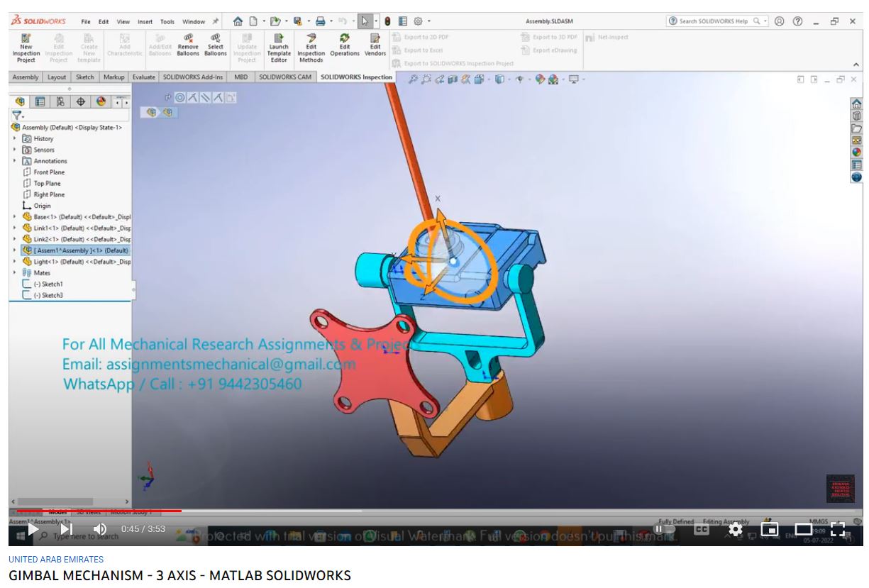869x588 pixels.
Task: Open the Custom Properties task pane icon
Action: [856, 164]
